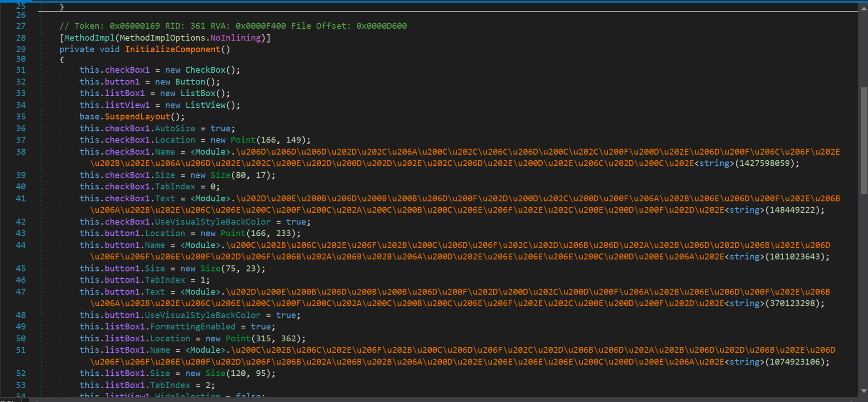Open the Button class reference on line 32
Viewport: 868px width, 402px height.
point(190,81)
